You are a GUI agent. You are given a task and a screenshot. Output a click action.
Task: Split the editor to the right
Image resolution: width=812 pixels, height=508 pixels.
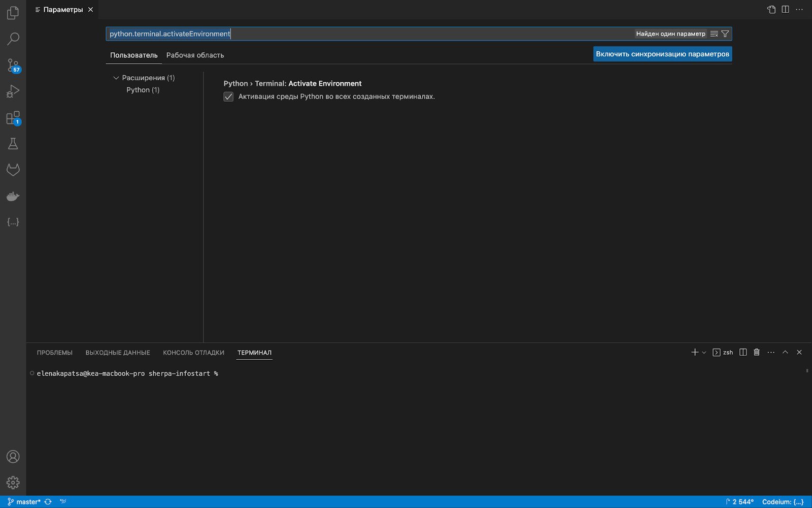(785, 10)
